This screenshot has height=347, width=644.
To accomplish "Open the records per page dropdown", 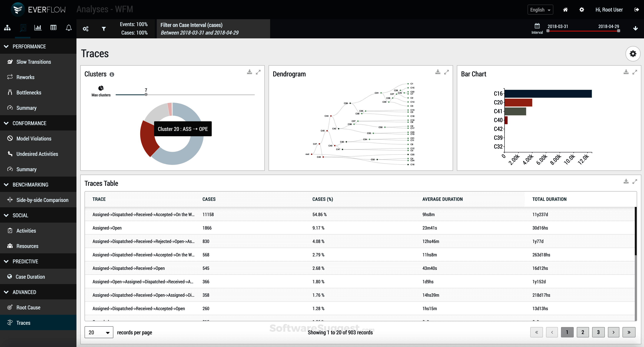I will 99,332.
